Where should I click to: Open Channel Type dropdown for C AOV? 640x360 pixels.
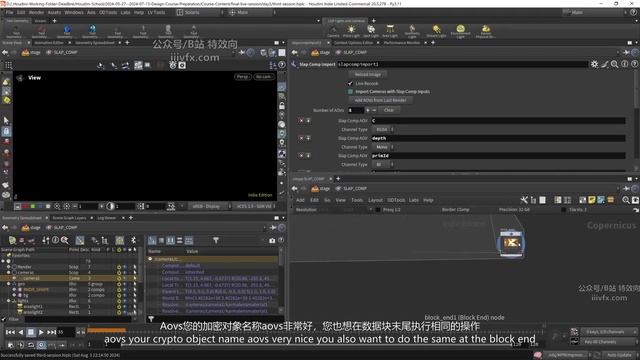click(x=383, y=129)
